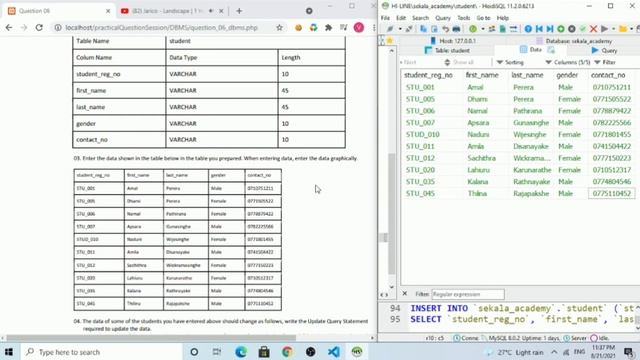Open dropdown arrow beside run query icon
The image size is (640, 360).
[613, 29]
